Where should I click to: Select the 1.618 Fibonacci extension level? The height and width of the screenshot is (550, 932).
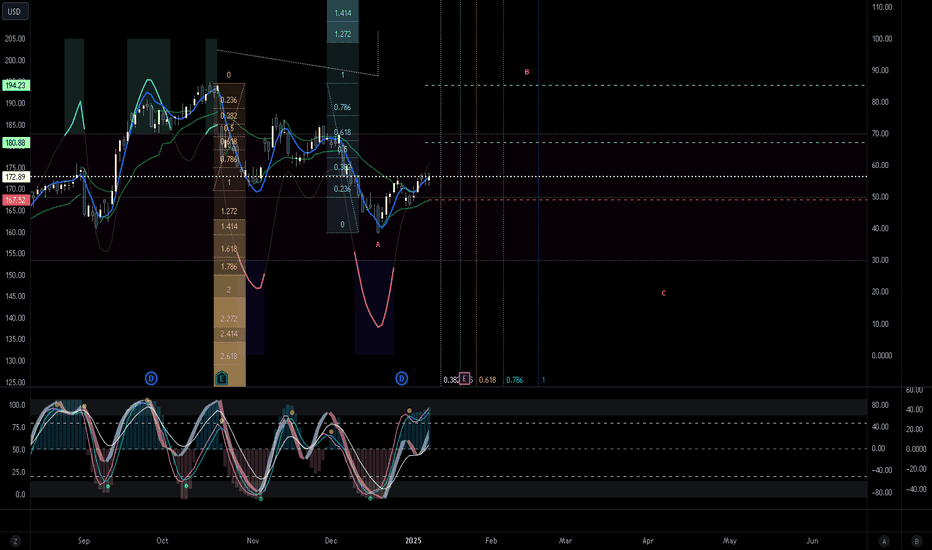coord(229,249)
